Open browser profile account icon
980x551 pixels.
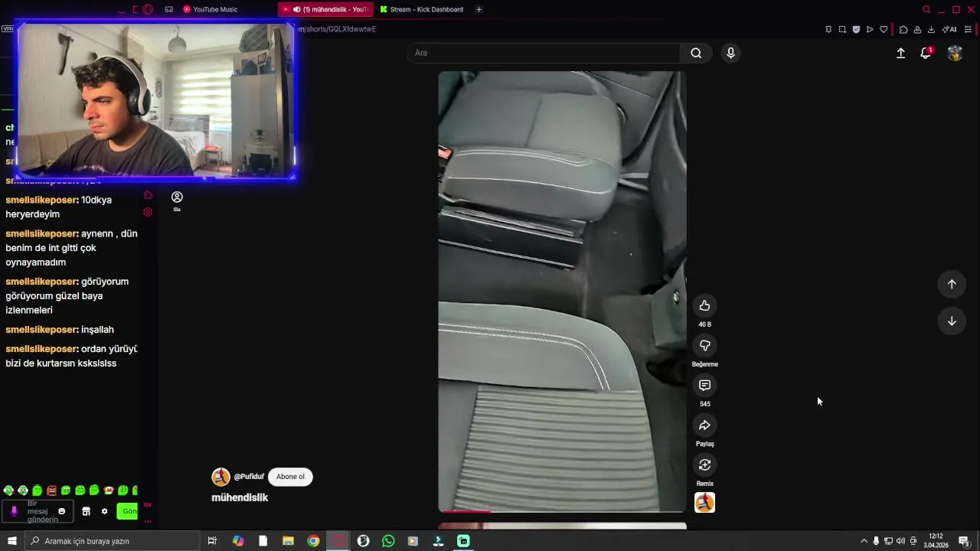[x=917, y=29]
